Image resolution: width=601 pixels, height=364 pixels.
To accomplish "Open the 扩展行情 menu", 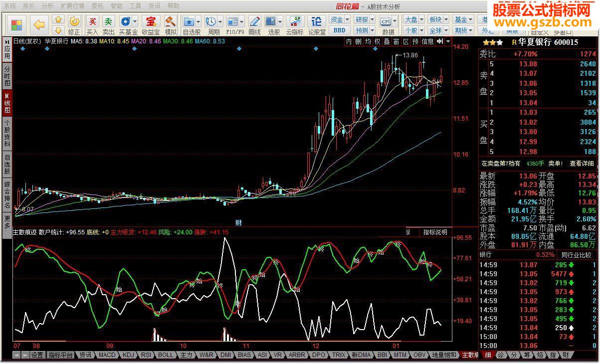I will [x=73, y=6].
